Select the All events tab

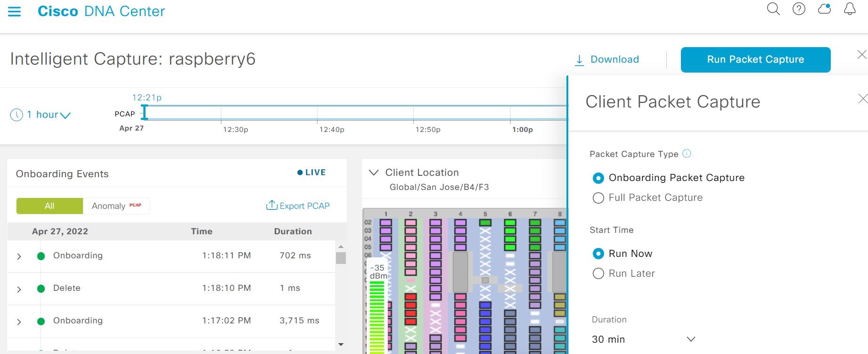coord(49,206)
